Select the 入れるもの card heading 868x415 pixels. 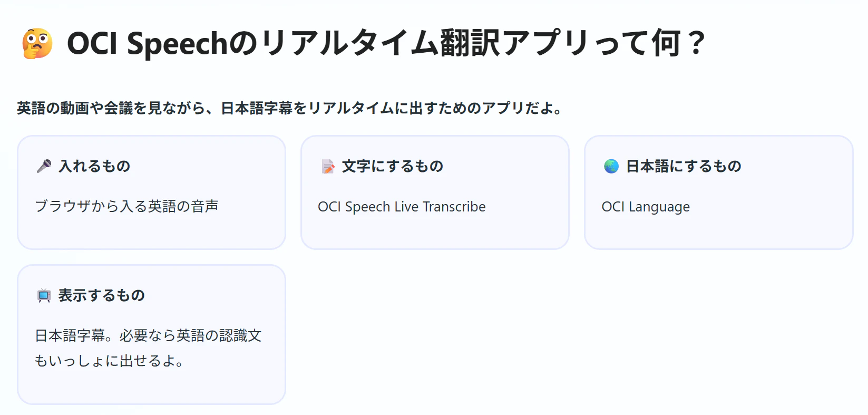pos(94,166)
